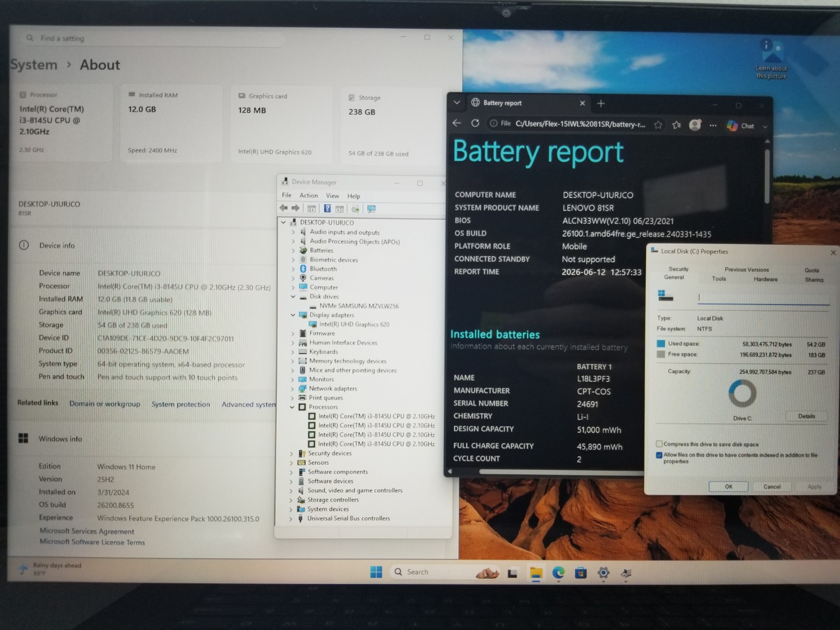The height and width of the screenshot is (630, 840).
Task: Expand the Network adapters node
Action: click(292, 388)
